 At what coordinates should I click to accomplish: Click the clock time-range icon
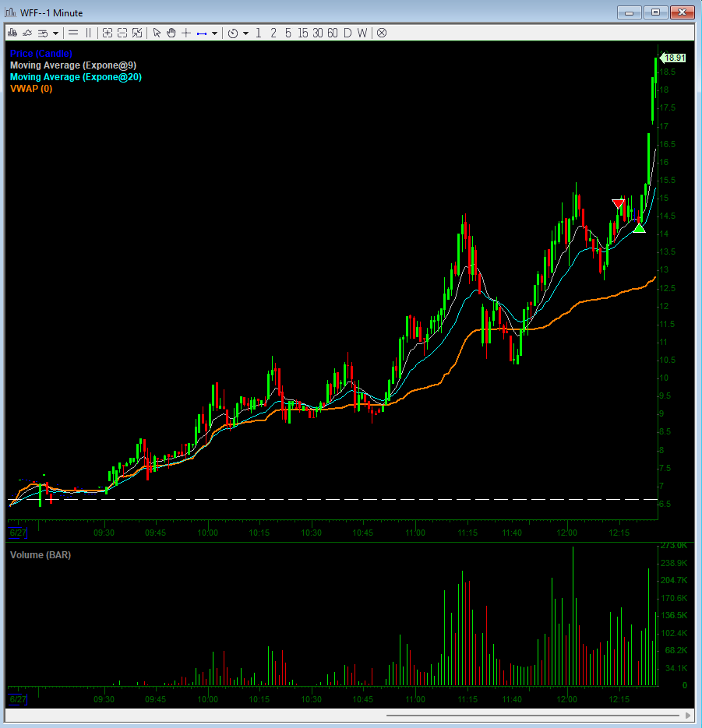[233, 33]
